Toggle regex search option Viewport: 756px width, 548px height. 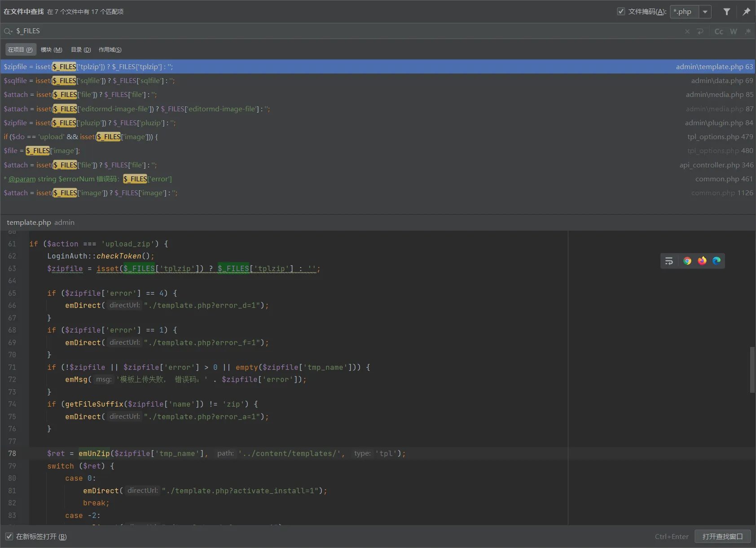(x=747, y=31)
